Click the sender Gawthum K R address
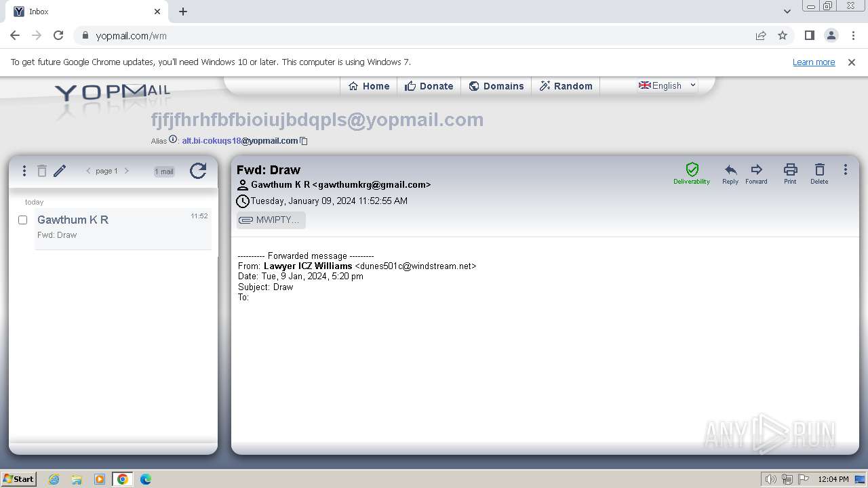 [341, 184]
